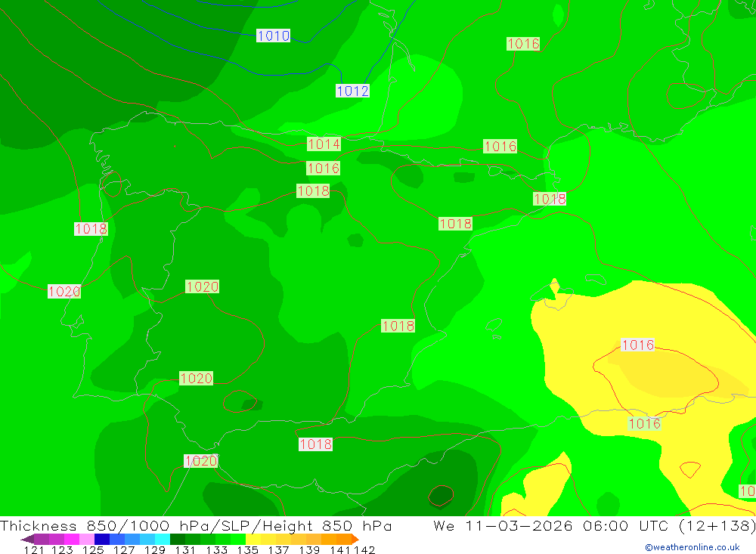Select the dark navy blue legend swatch
The image size is (756, 554).
click(102, 539)
